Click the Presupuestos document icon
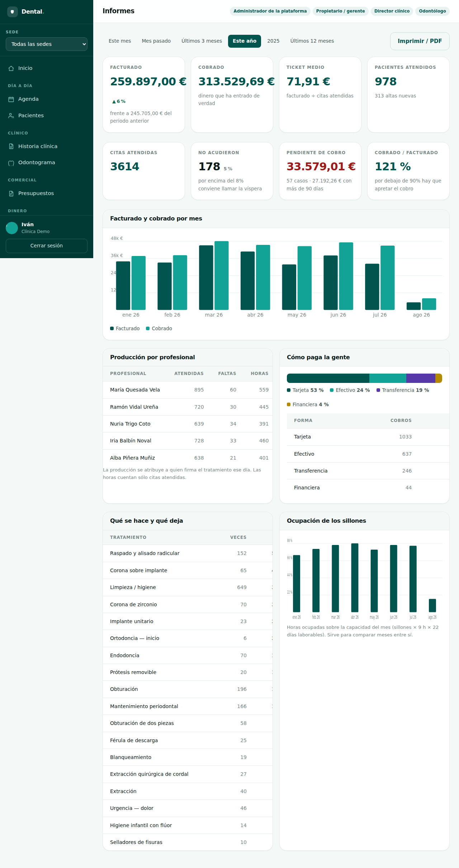The height and width of the screenshot is (868, 459). pyautogui.click(x=11, y=194)
